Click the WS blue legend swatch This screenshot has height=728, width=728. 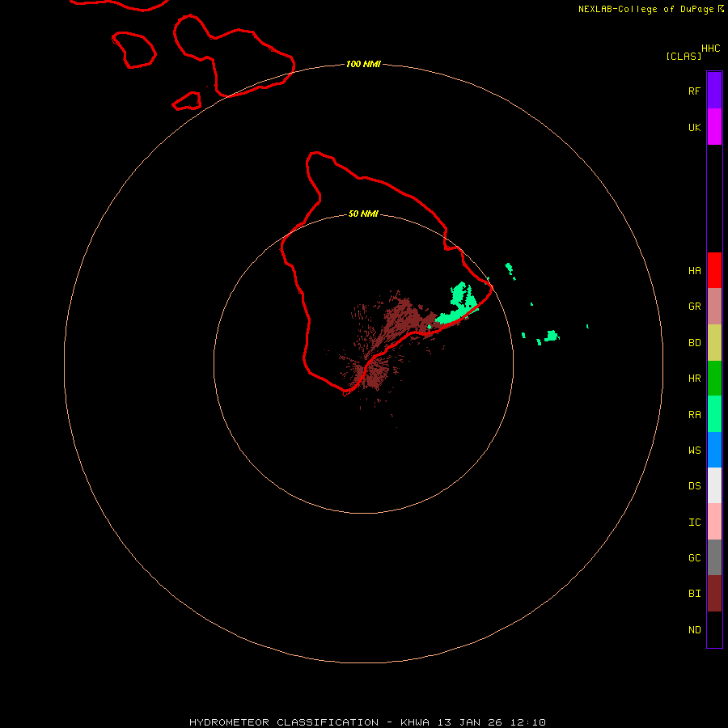pos(714,450)
